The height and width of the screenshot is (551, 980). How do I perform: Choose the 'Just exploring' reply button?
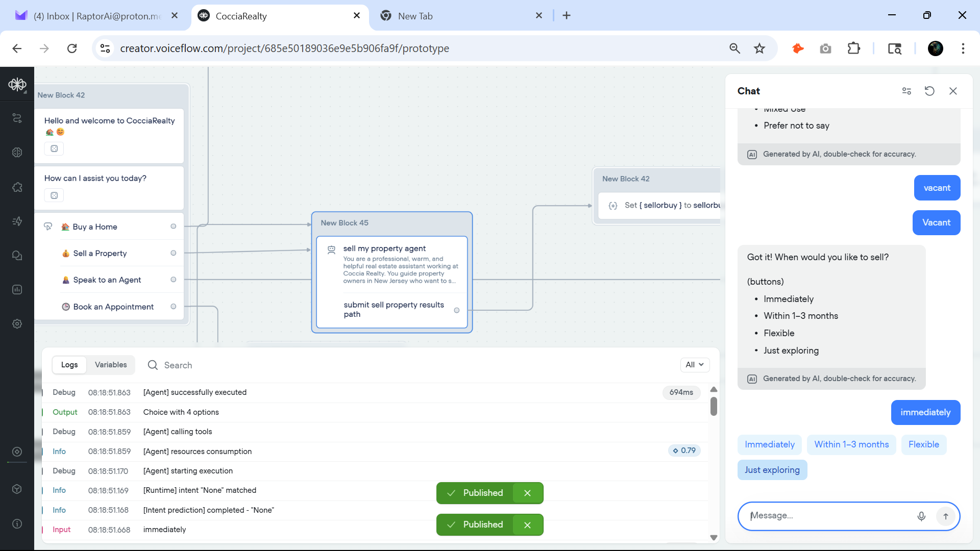pos(772,470)
